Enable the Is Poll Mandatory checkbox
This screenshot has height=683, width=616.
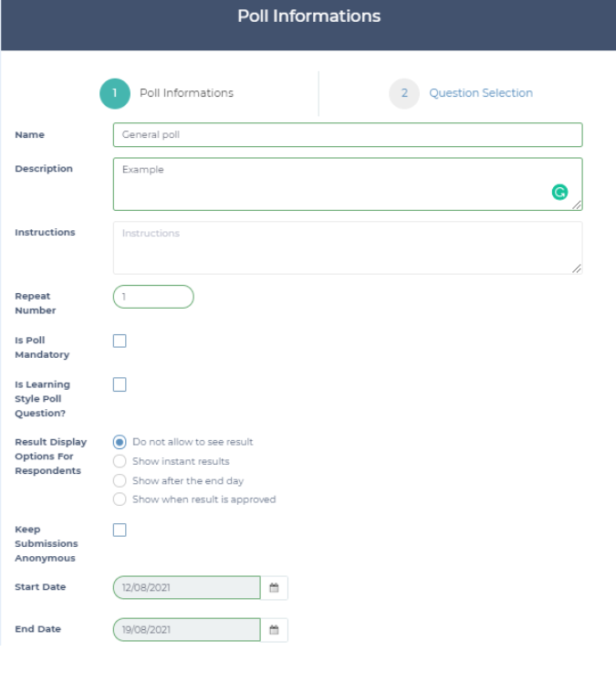coord(120,341)
